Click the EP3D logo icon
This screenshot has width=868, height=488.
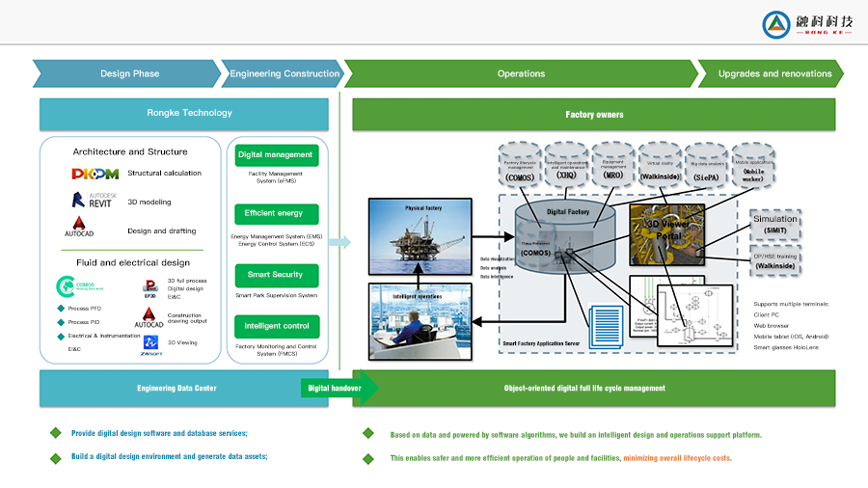pos(149,287)
